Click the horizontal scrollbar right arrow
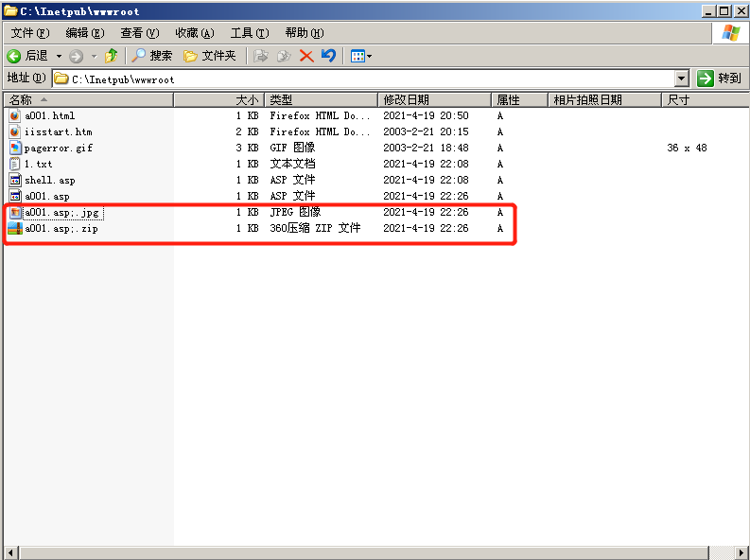Screen dimensions: 750x560 (741, 552)
